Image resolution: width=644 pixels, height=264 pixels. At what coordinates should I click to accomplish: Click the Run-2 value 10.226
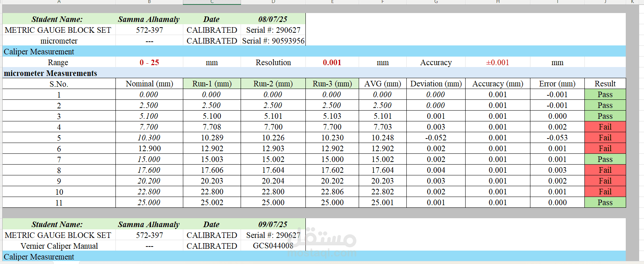point(273,138)
